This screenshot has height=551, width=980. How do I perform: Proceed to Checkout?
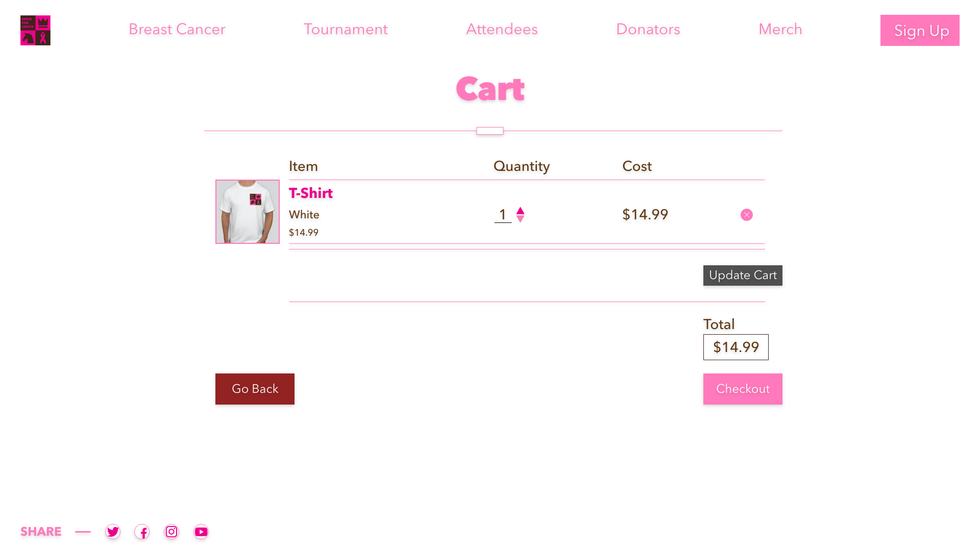pyautogui.click(x=743, y=389)
